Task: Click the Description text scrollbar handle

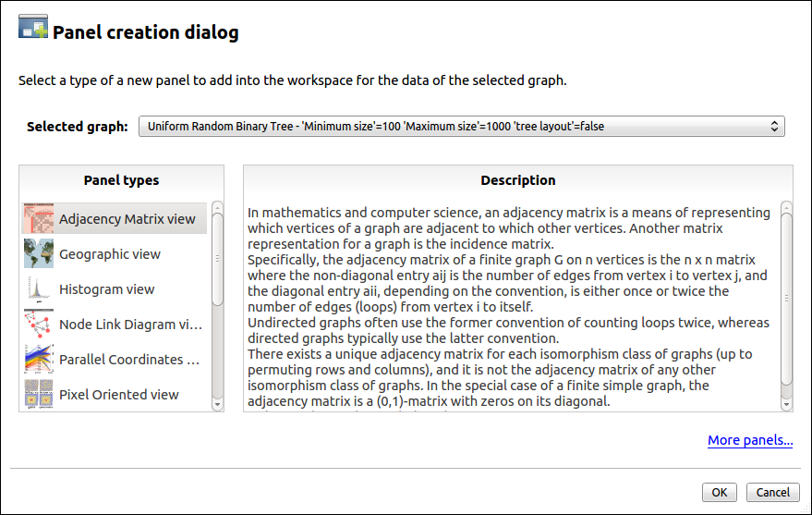Action: tap(786, 298)
